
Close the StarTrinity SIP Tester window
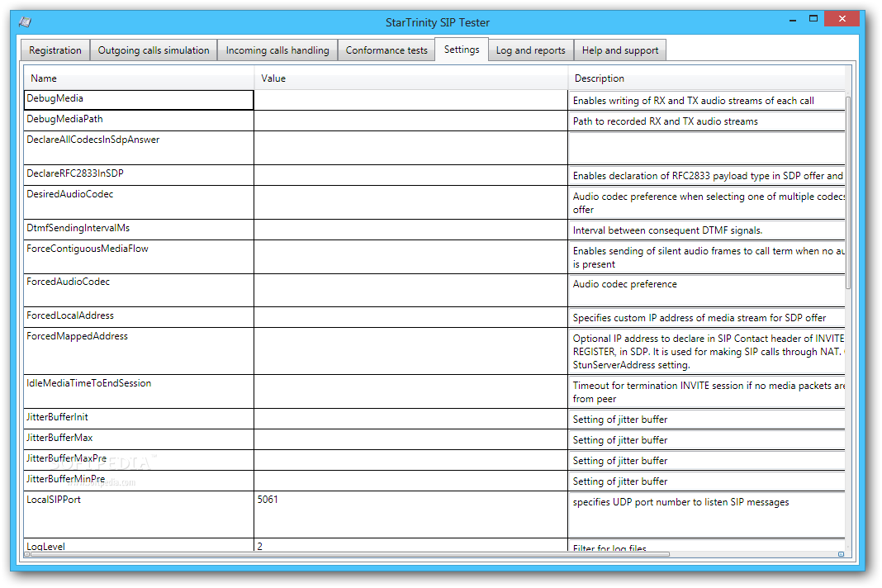click(842, 18)
